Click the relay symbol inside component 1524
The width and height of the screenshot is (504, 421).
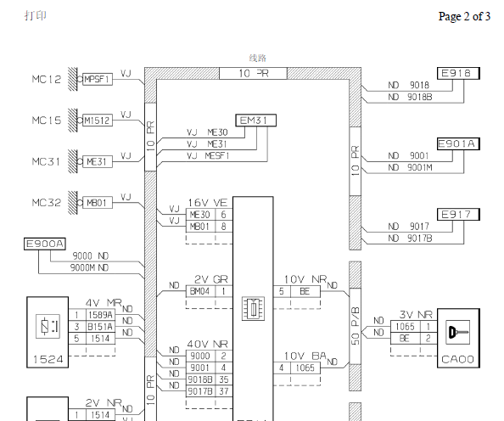tap(48, 326)
